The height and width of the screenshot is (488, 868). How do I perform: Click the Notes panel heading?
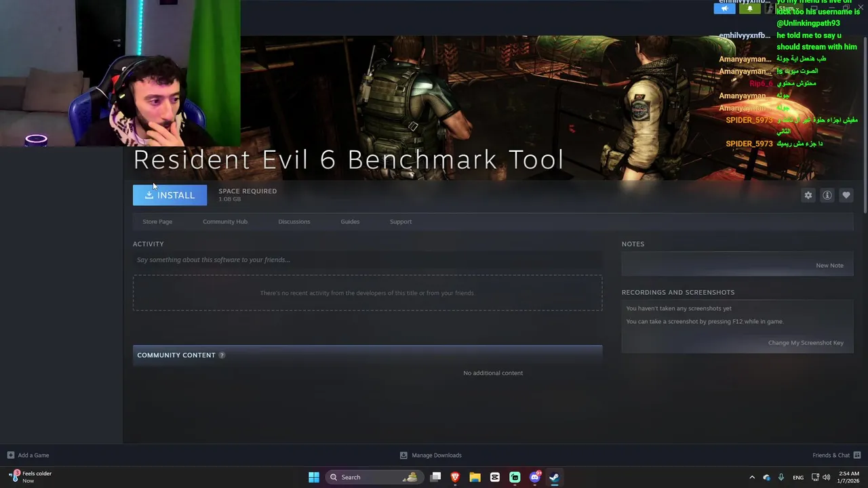pos(633,244)
